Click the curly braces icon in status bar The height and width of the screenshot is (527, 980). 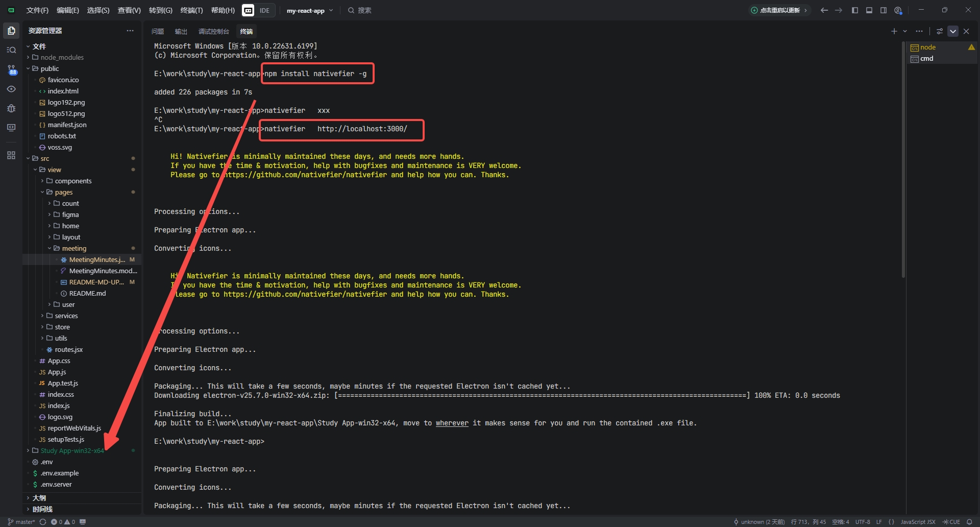point(891,522)
